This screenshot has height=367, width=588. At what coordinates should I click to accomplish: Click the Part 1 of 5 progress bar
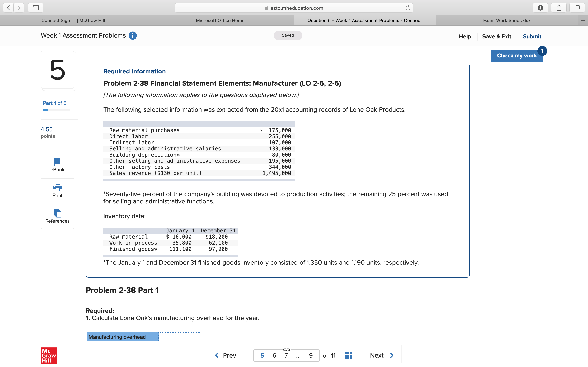click(56, 110)
